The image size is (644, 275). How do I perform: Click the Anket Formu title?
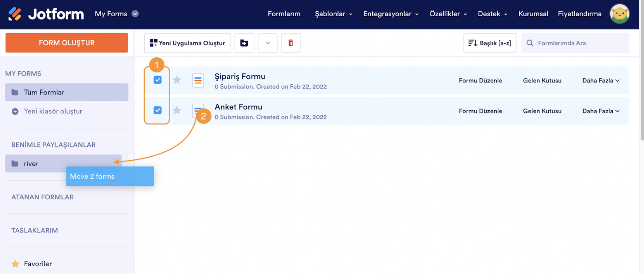click(x=238, y=107)
